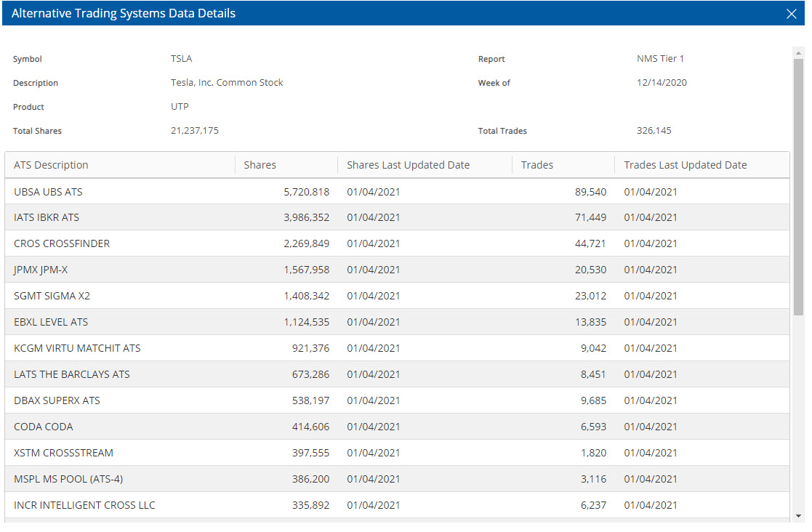This screenshot has height=532, width=812.
Task: Click the shares value 5,720,818
Action: pyautogui.click(x=306, y=192)
